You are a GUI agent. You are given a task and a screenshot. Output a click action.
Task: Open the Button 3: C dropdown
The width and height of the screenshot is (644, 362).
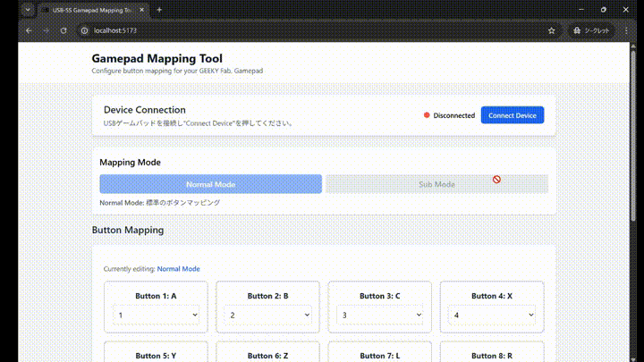[x=380, y=316]
